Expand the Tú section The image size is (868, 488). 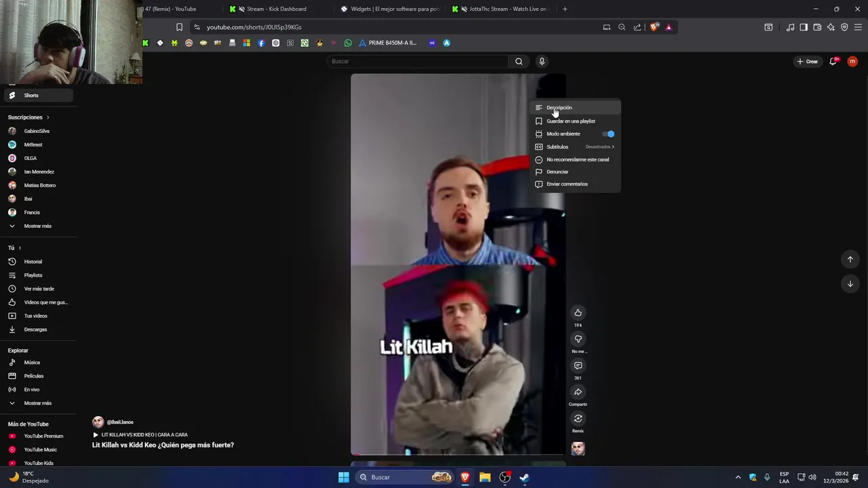14,248
